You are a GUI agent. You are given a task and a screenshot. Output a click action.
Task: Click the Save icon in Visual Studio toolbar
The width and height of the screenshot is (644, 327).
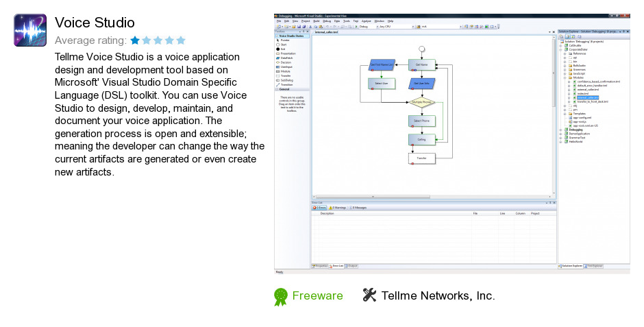pyautogui.click(x=299, y=27)
